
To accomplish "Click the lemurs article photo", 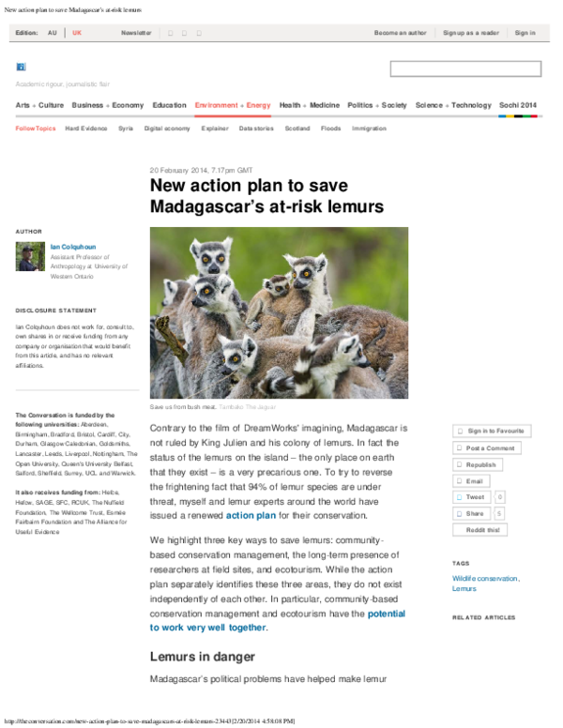I will click(279, 312).
